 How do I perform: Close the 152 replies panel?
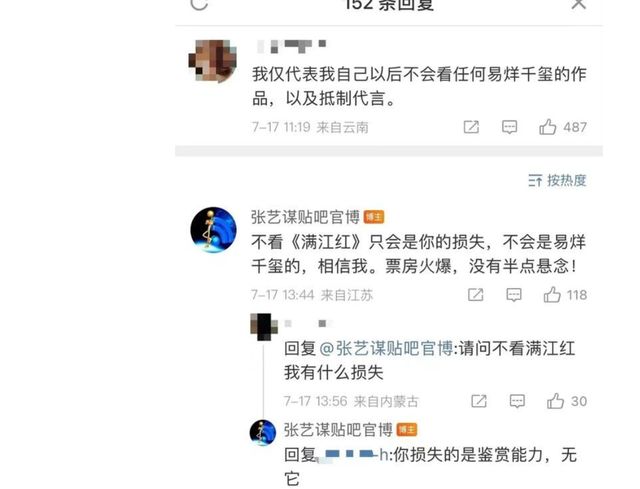point(578,4)
